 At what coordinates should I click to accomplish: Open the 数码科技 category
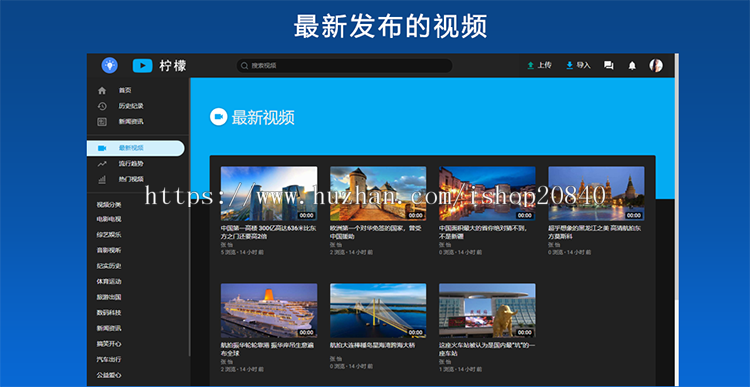tap(109, 312)
